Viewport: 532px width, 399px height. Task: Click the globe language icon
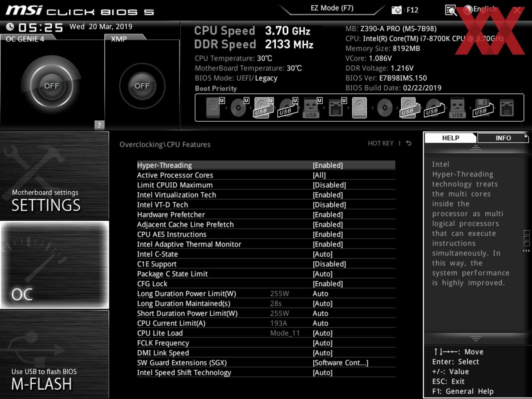click(x=468, y=10)
